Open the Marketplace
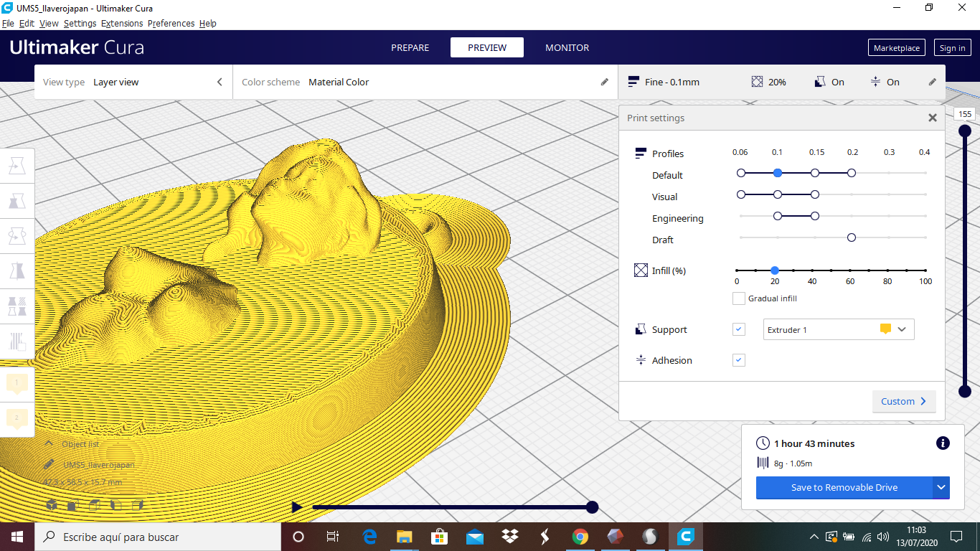Viewport: 980px width, 551px height. [896, 48]
